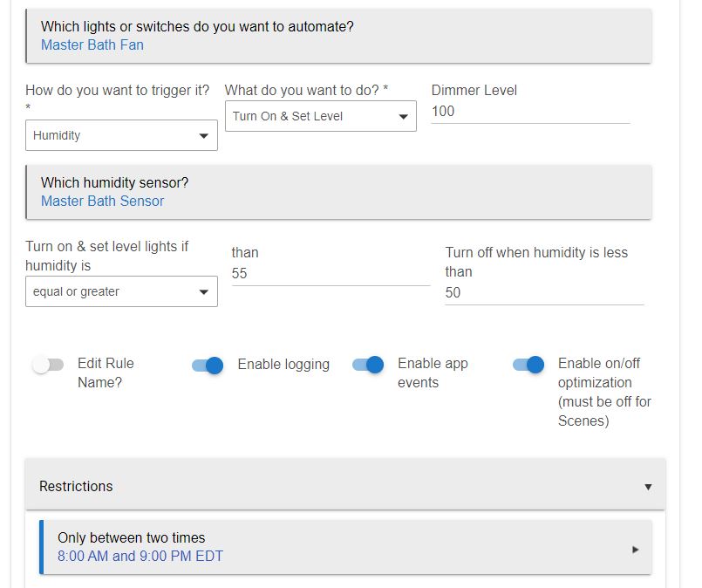This screenshot has width=702, height=588.
Task: Open the Turn On & Set Level dropdown
Action: [321, 116]
